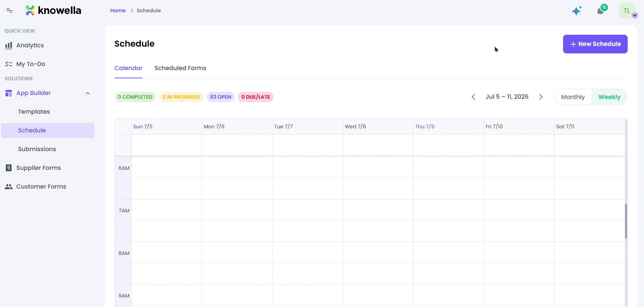Collapse the sidebar with the hamburger icon
This screenshot has width=644, height=307.
click(x=10, y=11)
